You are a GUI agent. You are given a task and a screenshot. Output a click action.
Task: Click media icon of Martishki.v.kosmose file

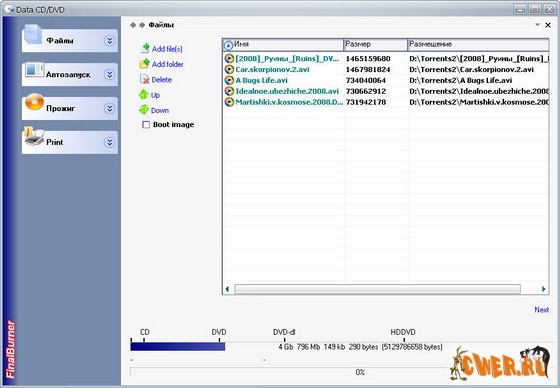tap(229, 102)
